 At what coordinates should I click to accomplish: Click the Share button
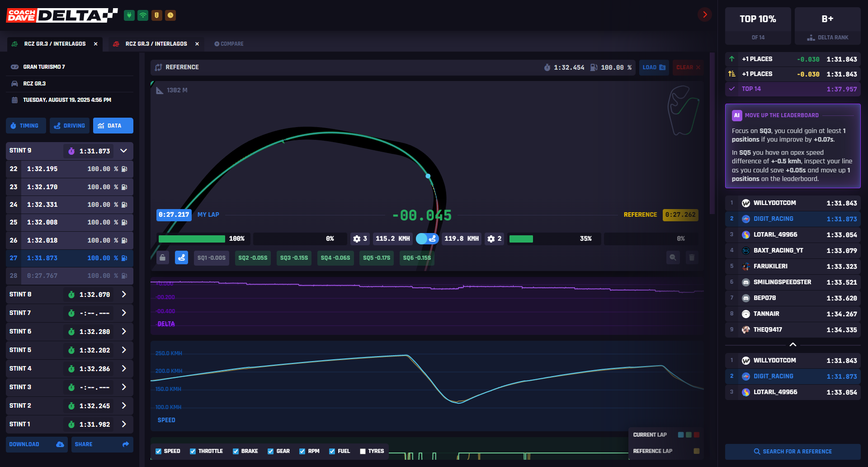point(102,444)
